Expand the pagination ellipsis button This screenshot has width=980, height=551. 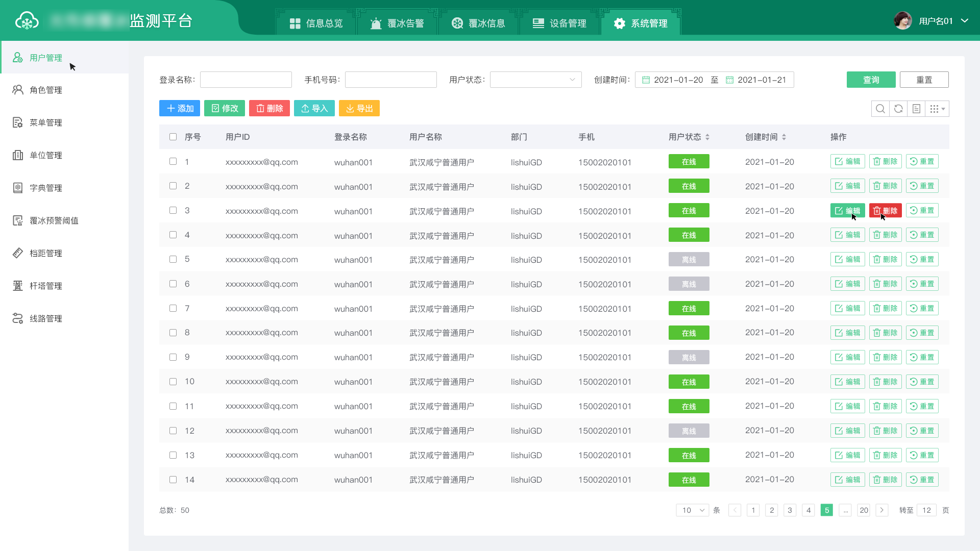click(x=845, y=510)
